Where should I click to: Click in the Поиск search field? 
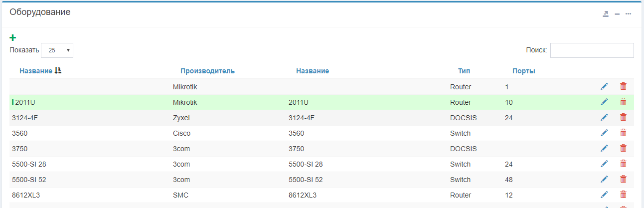pyautogui.click(x=592, y=50)
